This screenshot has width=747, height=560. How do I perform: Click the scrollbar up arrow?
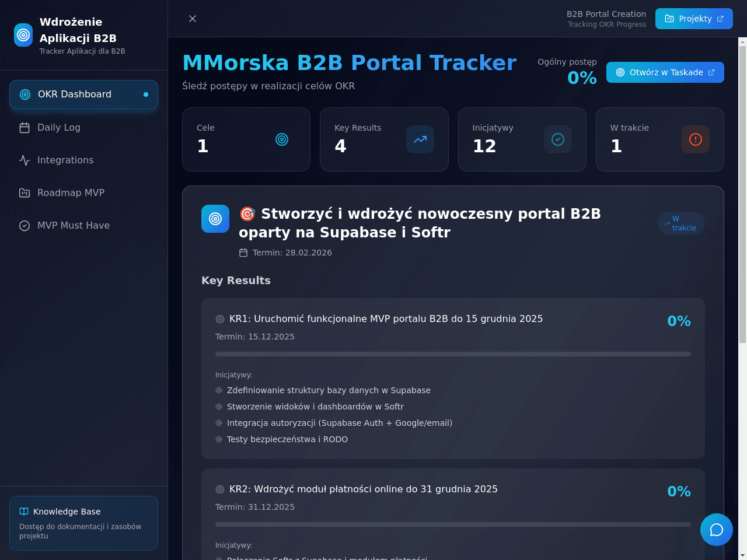(742, 41)
